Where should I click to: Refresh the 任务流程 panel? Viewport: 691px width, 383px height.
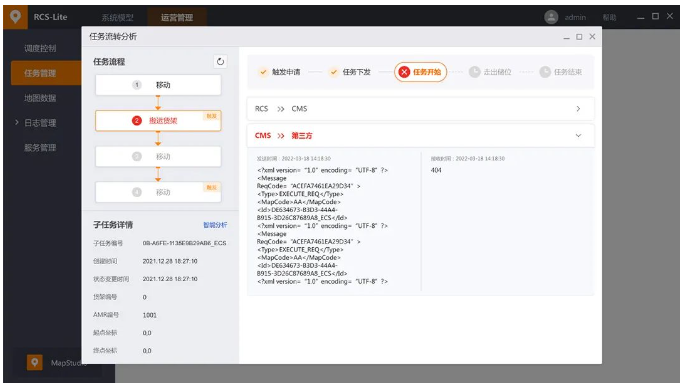point(220,62)
